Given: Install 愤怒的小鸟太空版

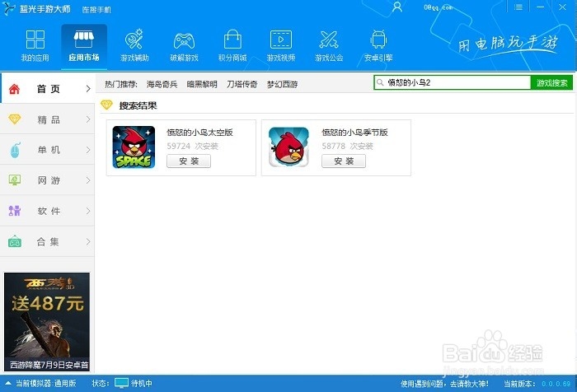Looking at the screenshot, I should (189, 161).
